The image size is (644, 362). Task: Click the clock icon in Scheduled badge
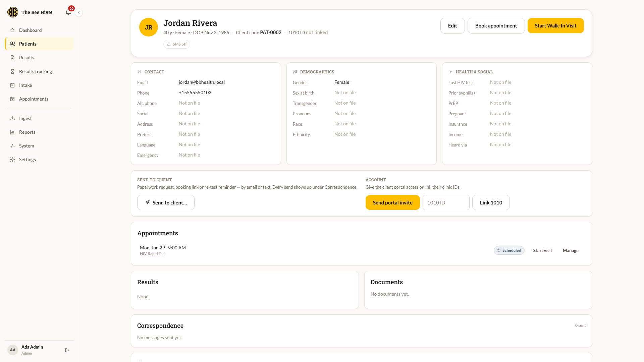(x=499, y=250)
